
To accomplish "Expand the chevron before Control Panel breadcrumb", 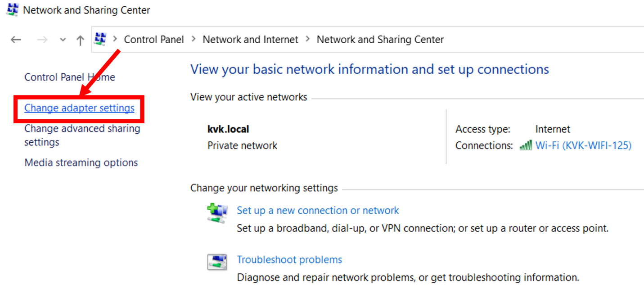I will pos(115,40).
